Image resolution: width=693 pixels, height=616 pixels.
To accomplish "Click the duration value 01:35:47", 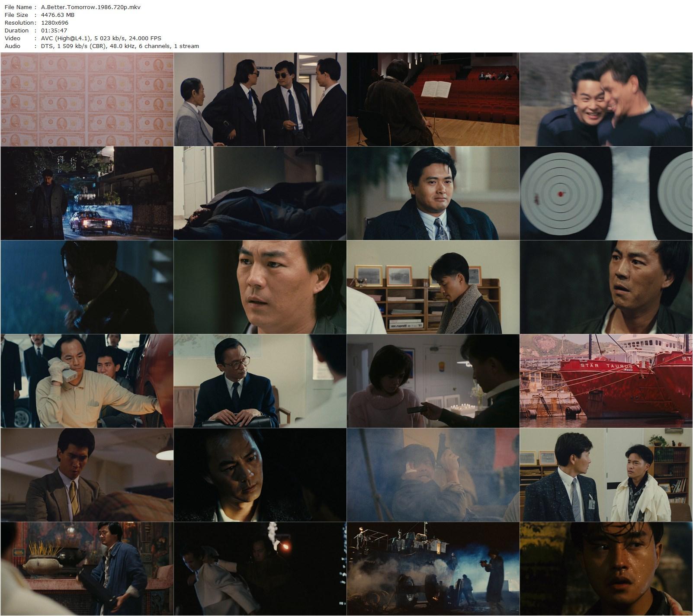I will click(x=54, y=30).
